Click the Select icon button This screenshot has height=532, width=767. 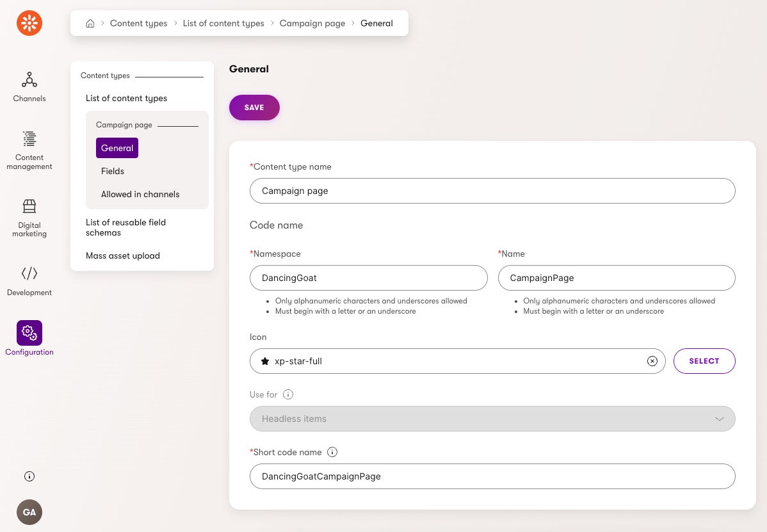click(x=704, y=361)
